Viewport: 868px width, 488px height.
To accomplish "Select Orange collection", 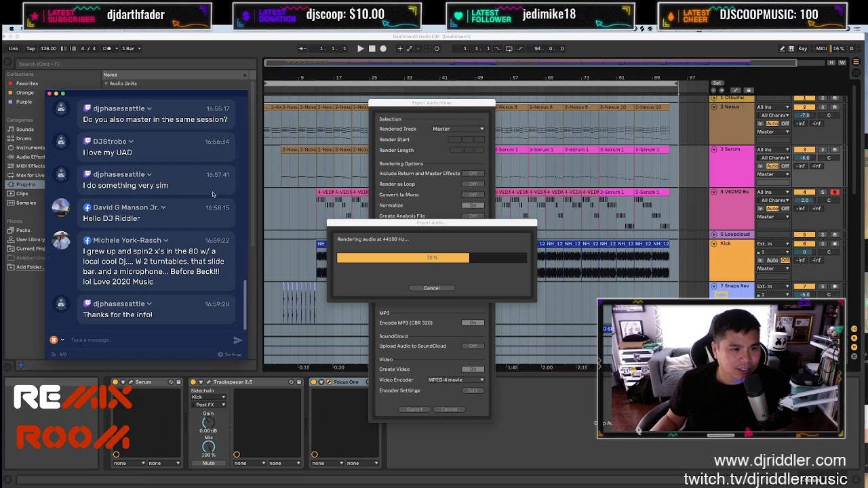I will point(20,93).
